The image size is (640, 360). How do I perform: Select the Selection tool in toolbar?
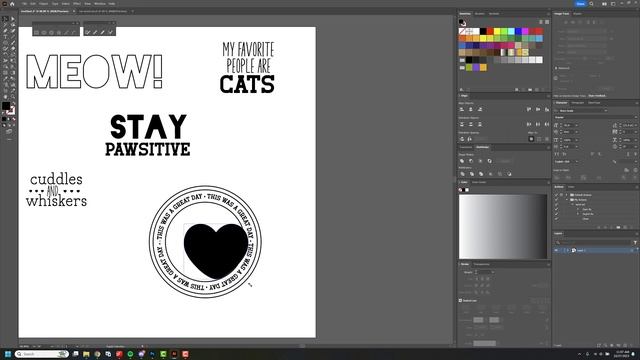tap(5, 19)
